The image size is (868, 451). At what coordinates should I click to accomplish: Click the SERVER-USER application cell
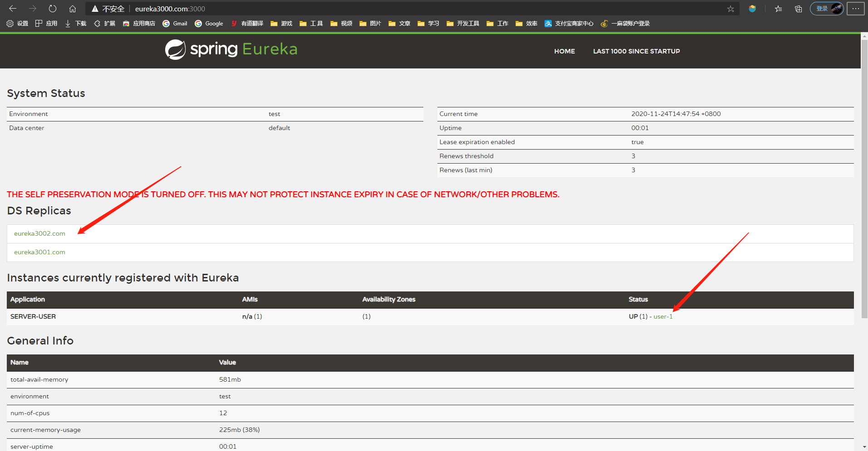33,316
